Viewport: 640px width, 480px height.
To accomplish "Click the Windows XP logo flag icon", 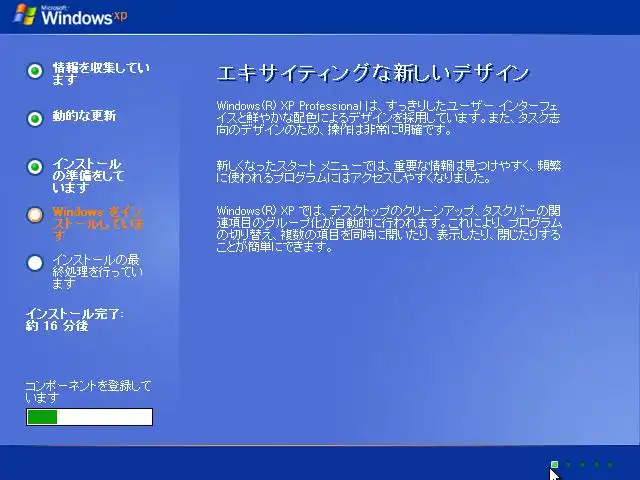I will point(25,15).
